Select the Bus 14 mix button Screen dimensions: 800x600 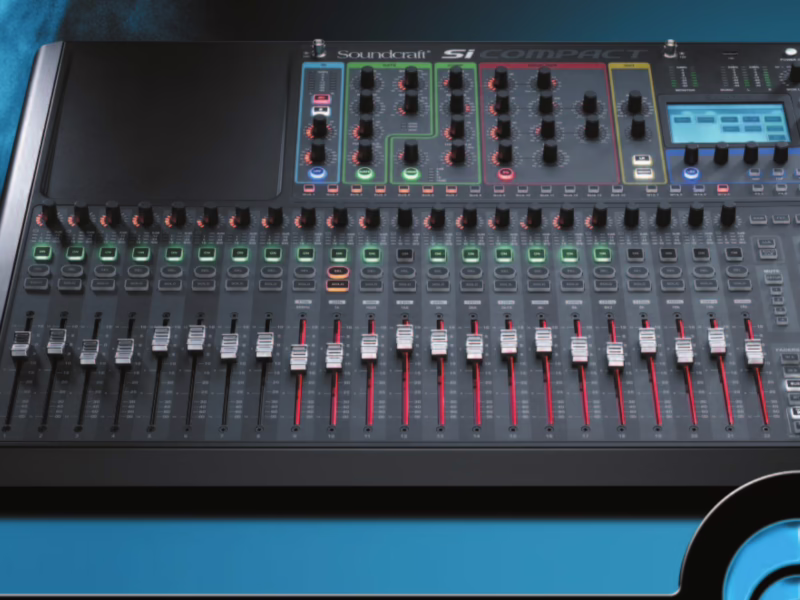[617, 189]
